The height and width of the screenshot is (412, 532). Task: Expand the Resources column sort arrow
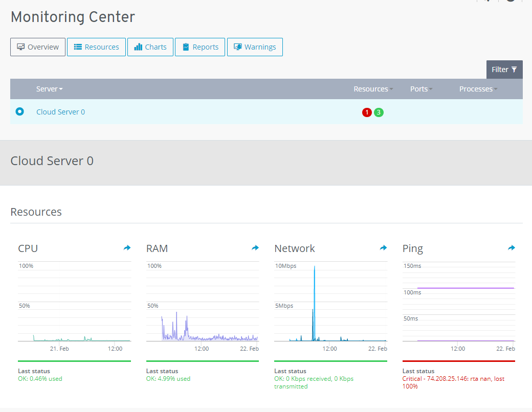pos(391,89)
